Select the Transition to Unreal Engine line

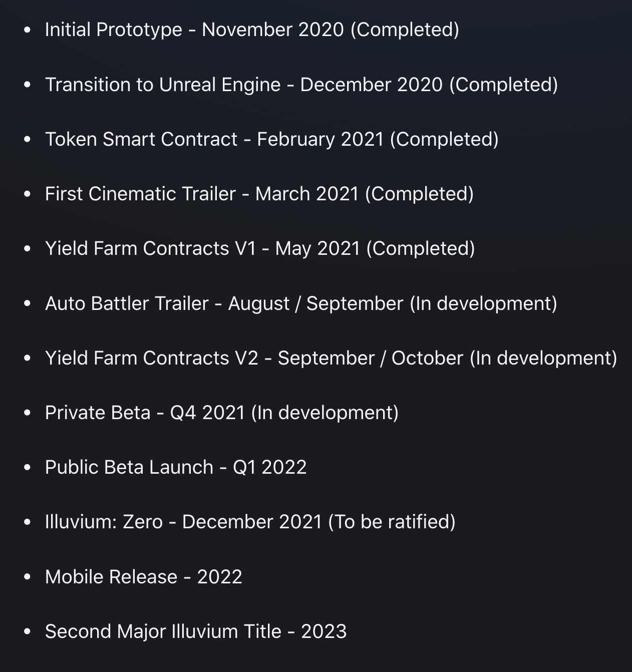point(301,84)
